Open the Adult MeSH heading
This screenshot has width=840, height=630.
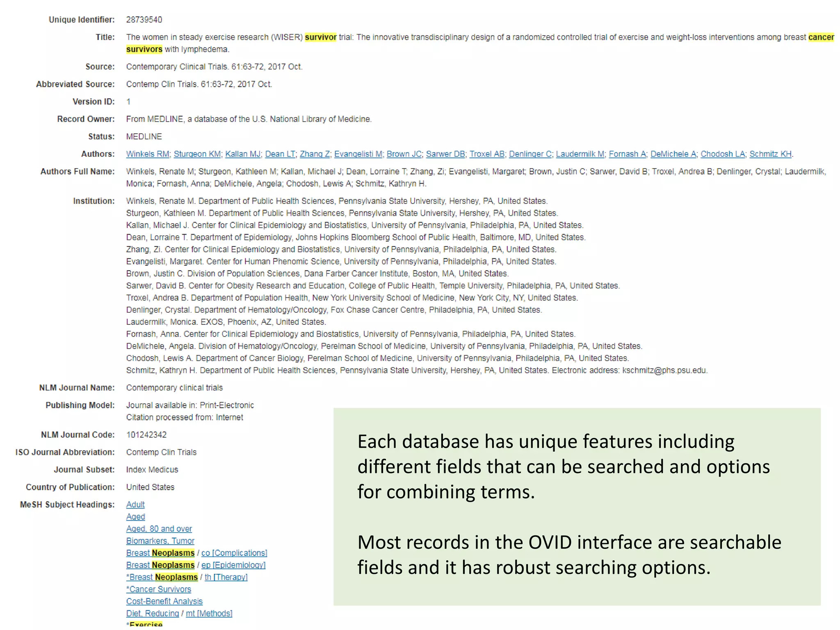[x=135, y=504]
